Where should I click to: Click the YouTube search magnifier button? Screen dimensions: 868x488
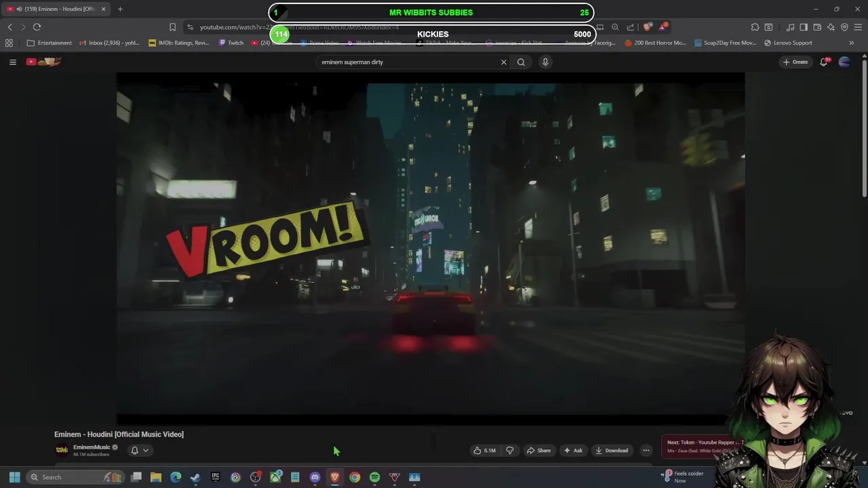(521, 62)
